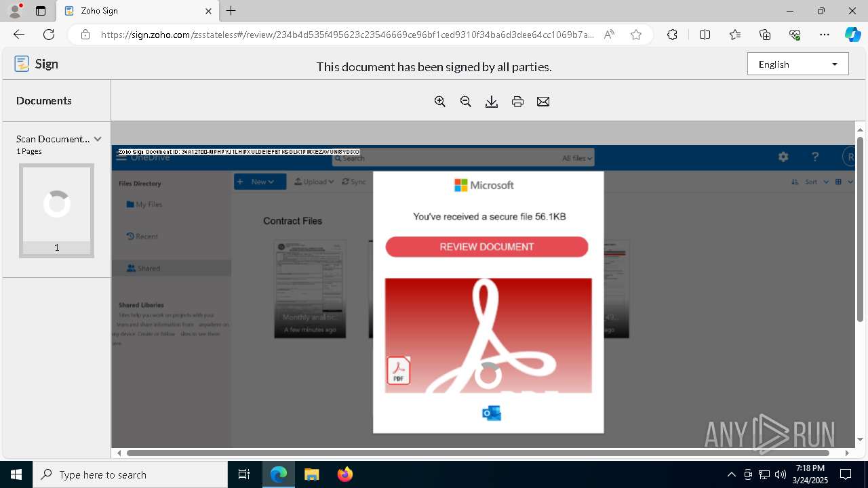Open the favorites list icon

(735, 35)
